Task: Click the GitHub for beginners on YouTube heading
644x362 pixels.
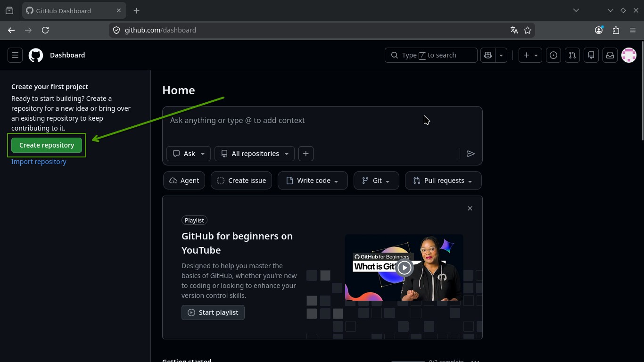Action: [x=237, y=243]
